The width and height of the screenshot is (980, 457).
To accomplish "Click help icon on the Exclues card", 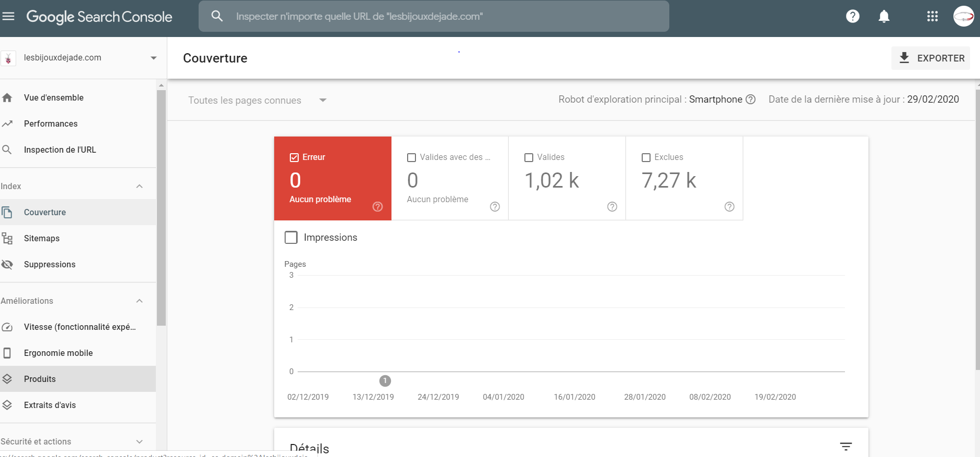I will [x=729, y=207].
